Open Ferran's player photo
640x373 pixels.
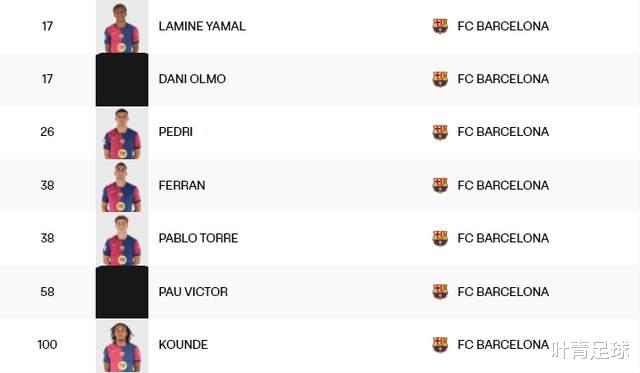click(122, 186)
